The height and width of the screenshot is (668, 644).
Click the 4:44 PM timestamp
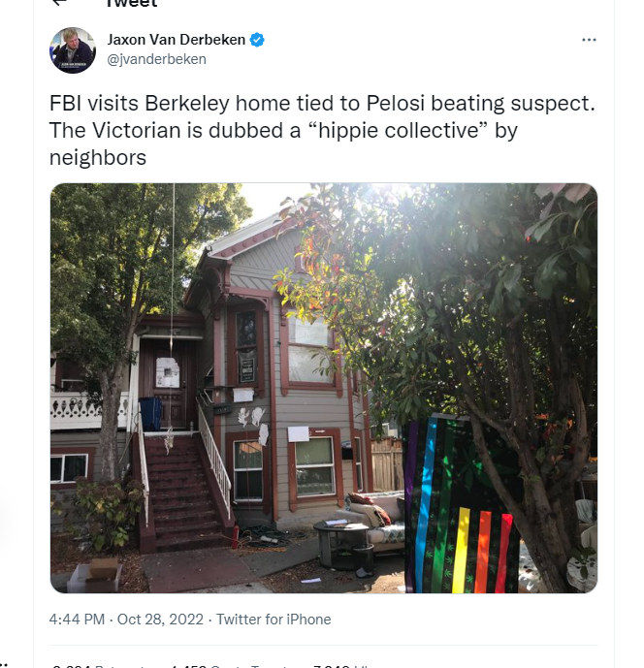(77, 619)
